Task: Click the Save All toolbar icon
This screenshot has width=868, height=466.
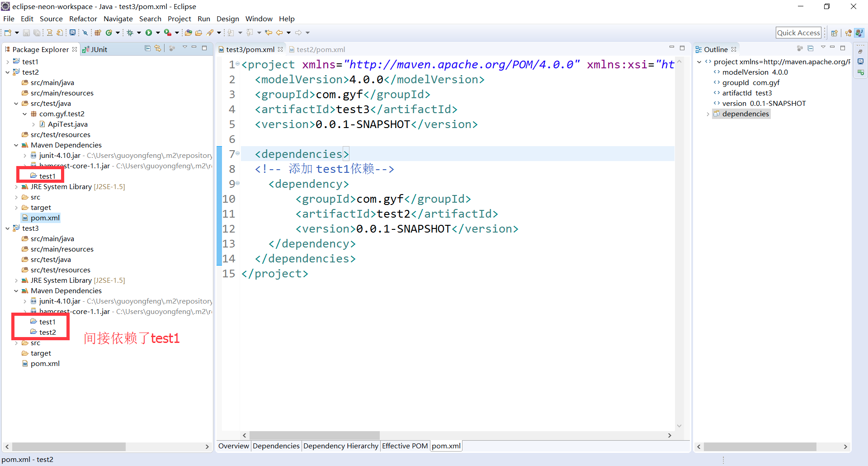Action: point(37,33)
